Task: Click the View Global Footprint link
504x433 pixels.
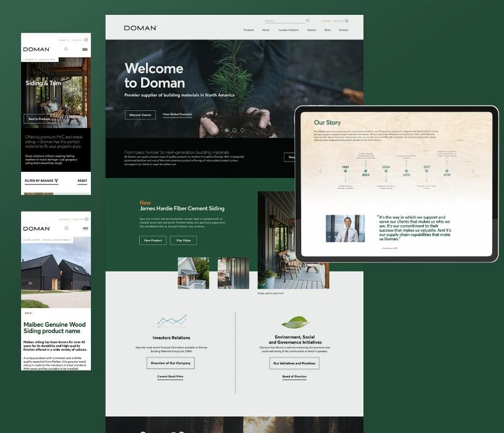Action: click(x=177, y=114)
